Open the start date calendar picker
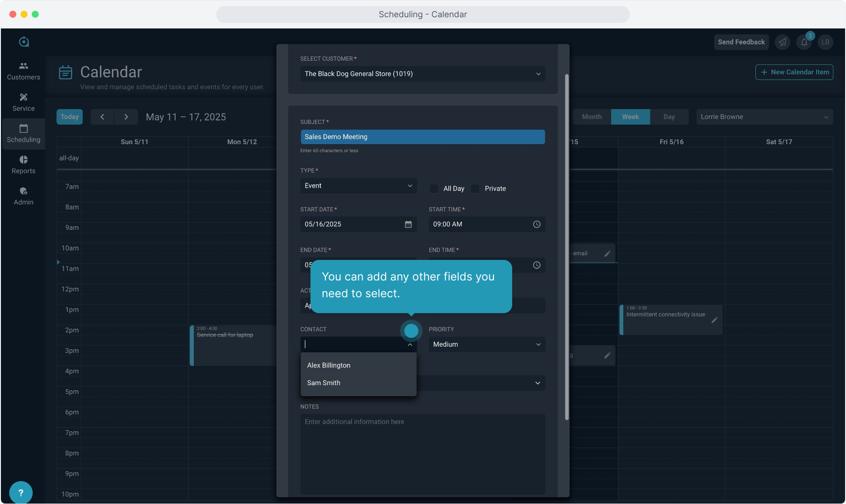Screen dimensions: 846x504 click(408, 224)
